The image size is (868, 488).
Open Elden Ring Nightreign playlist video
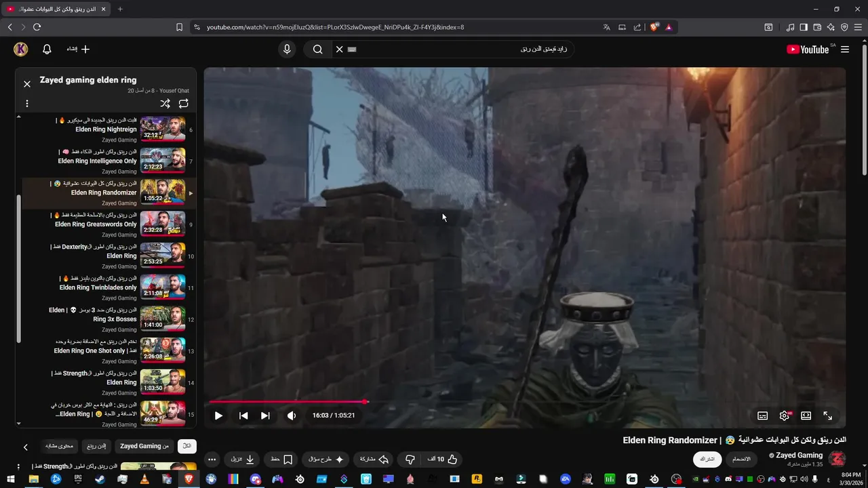[x=108, y=129]
